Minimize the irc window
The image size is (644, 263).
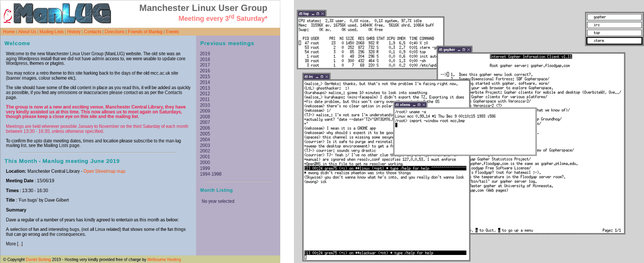(x=317, y=77)
